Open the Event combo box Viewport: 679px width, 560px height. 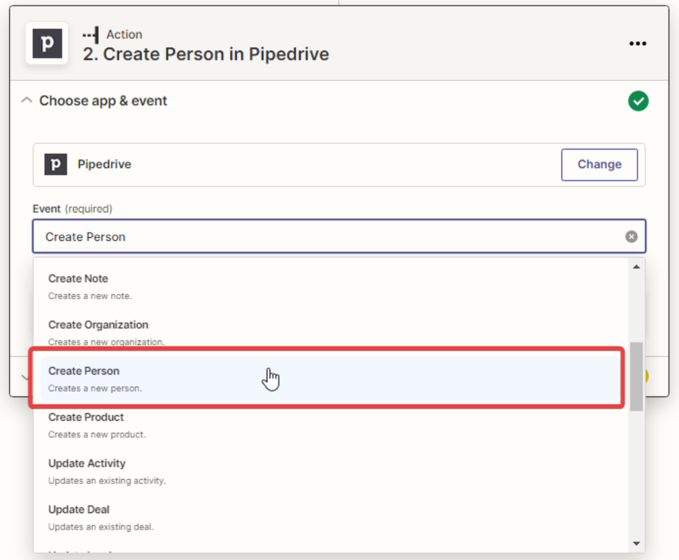(x=330, y=237)
